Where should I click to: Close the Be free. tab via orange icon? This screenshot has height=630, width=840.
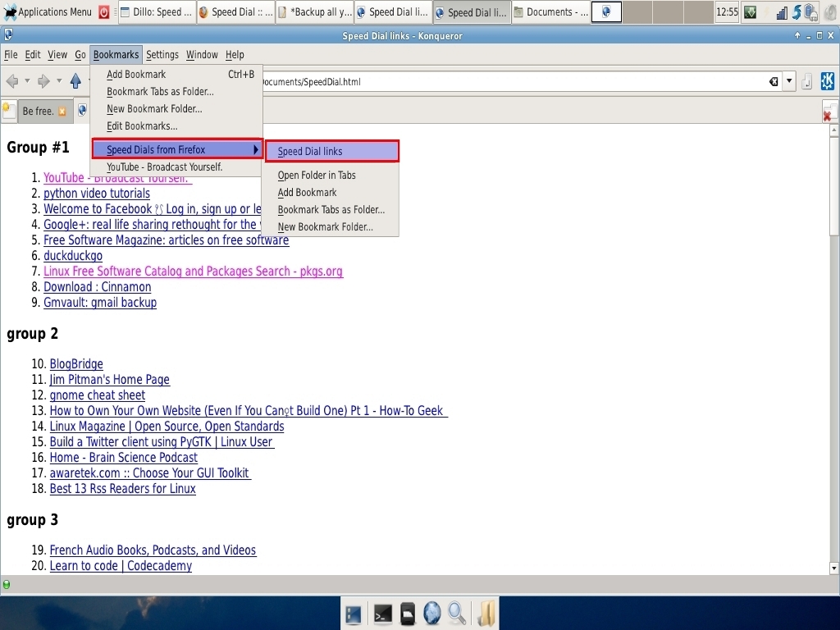pyautogui.click(x=62, y=112)
